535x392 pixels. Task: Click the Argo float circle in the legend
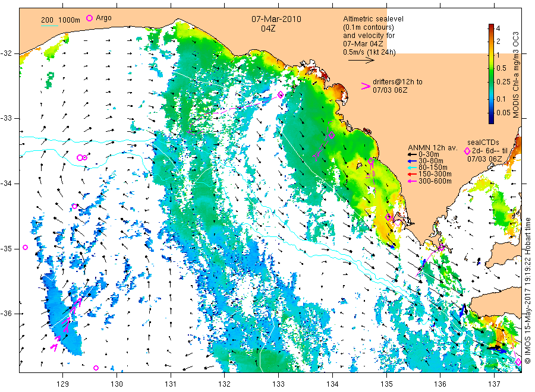[89, 18]
